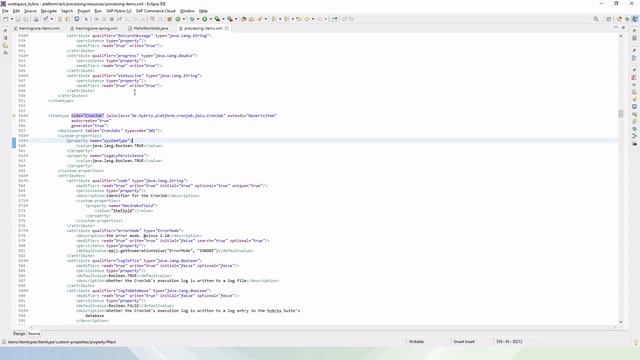Image resolution: width=640 pixels, height=360 pixels.
Task: Collapse fold marker at line 583 logToFile attribute
Action: tap(27, 260)
